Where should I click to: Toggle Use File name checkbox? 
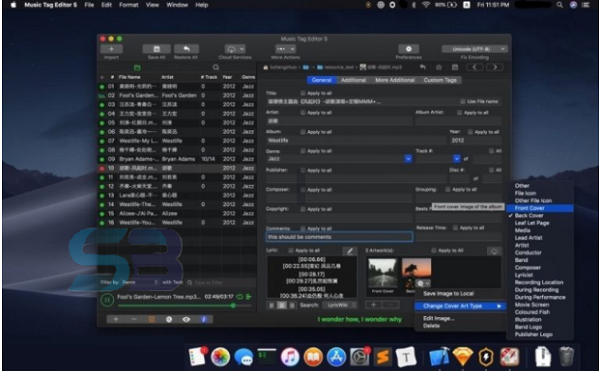pos(463,101)
